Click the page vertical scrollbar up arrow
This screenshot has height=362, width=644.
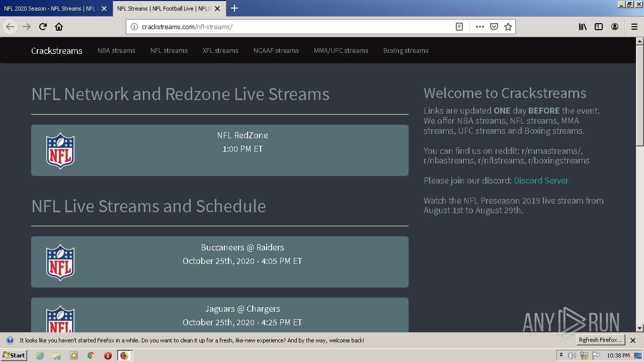coord(640,41)
